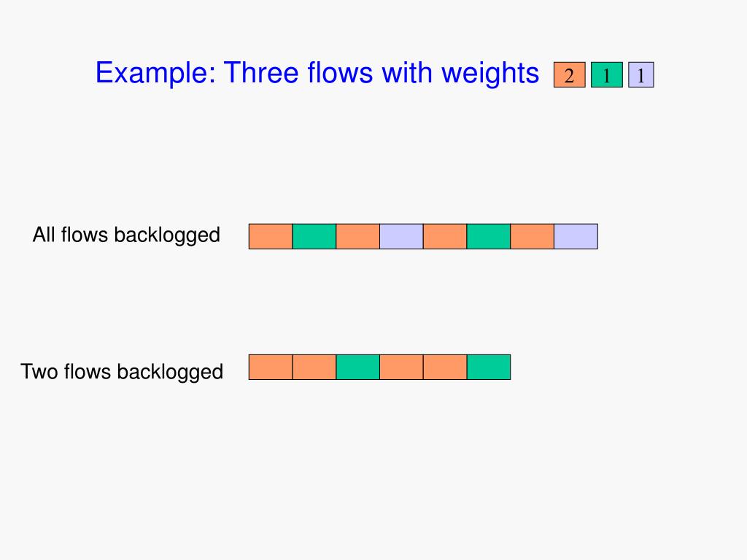Select second green block in all-flows row

coord(489,236)
